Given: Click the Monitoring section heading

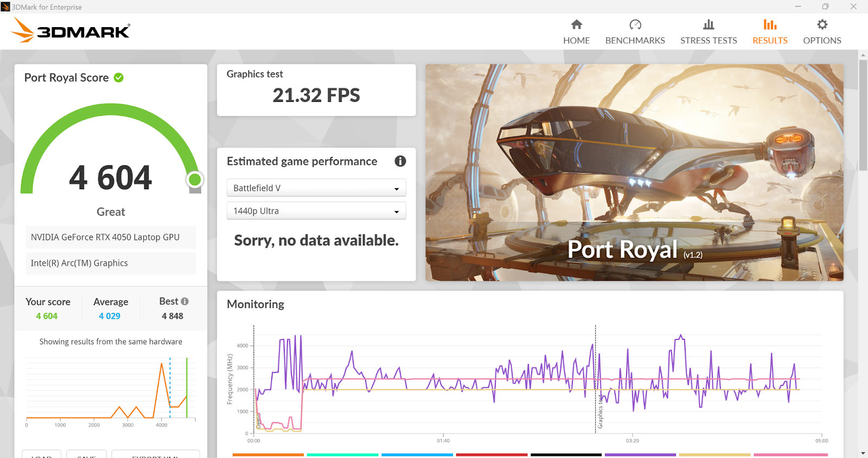Looking at the screenshot, I should 256,304.
